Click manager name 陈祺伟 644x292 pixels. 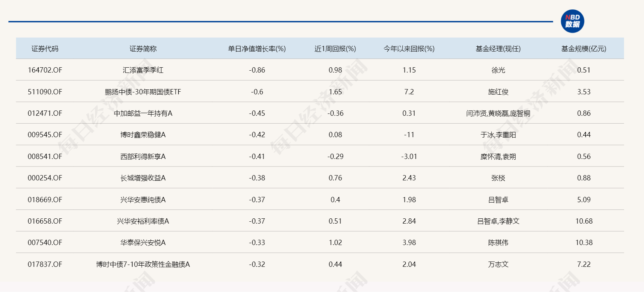coord(498,242)
